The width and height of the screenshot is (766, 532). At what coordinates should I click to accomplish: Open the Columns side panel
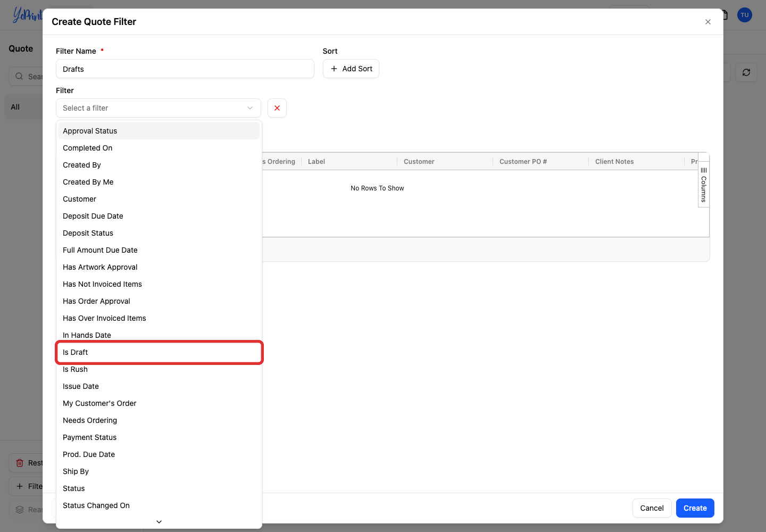pos(704,184)
